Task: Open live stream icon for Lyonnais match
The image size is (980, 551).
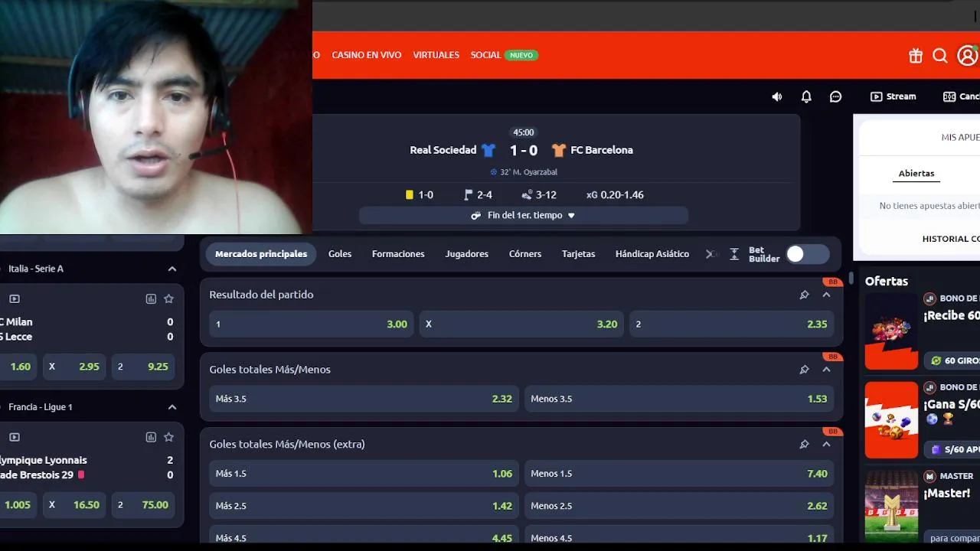Action: 15,437
